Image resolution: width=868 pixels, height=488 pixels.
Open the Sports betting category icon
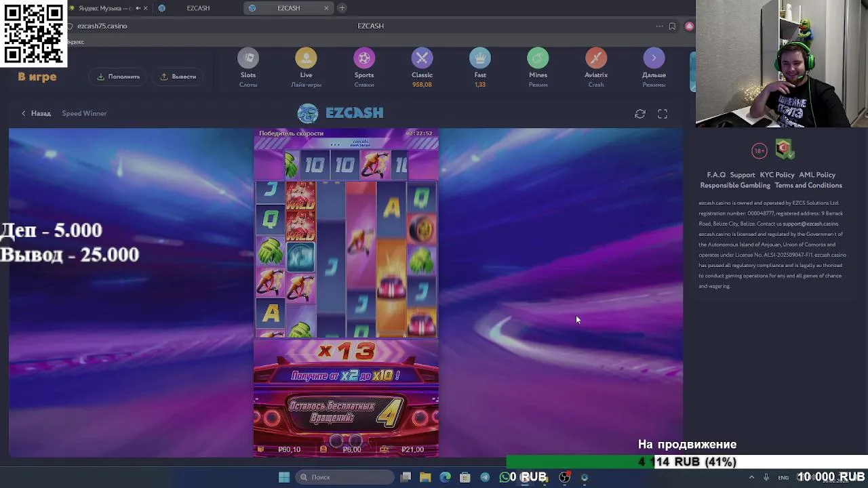[x=364, y=58]
